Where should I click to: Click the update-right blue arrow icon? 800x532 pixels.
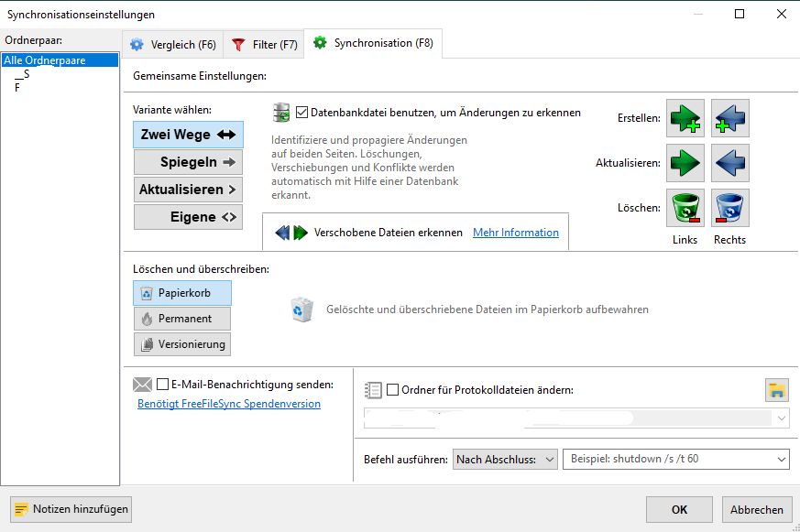pos(730,163)
